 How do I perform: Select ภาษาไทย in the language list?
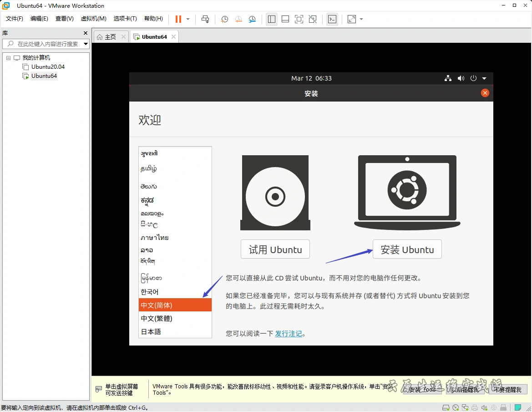175,238
